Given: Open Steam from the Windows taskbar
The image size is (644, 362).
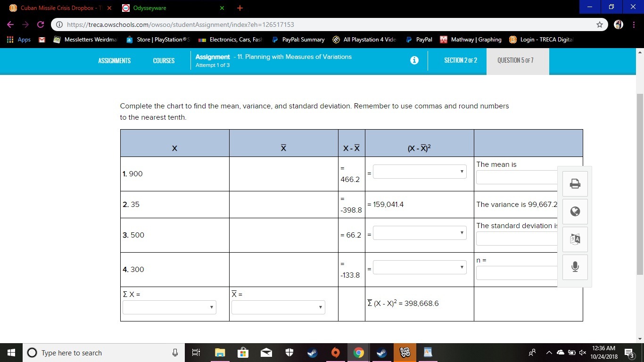Looking at the screenshot, I should tap(312, 353).
